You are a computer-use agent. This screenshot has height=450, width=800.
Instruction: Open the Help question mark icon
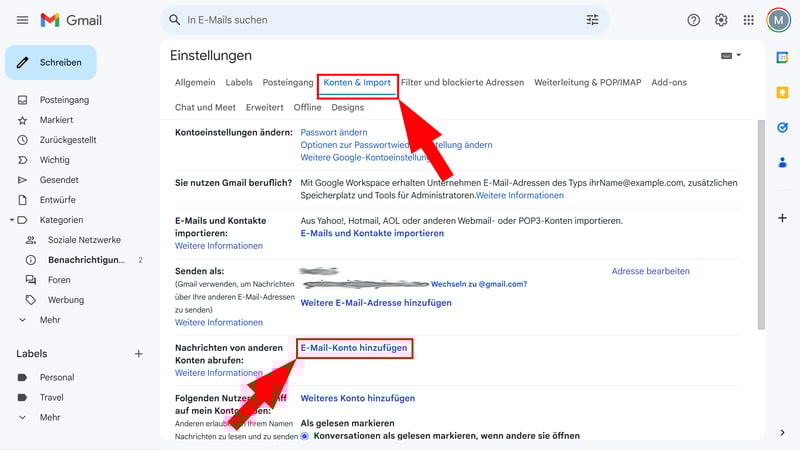(693, 20)
